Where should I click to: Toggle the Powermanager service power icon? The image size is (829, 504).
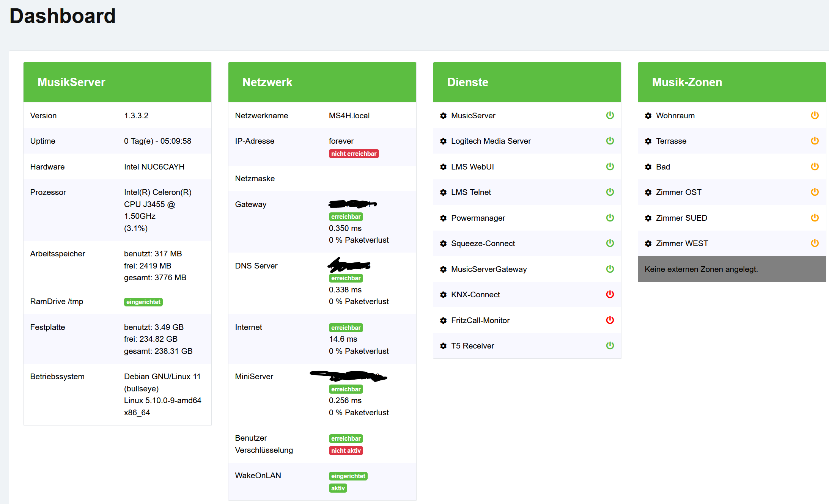tap(610, 218)
